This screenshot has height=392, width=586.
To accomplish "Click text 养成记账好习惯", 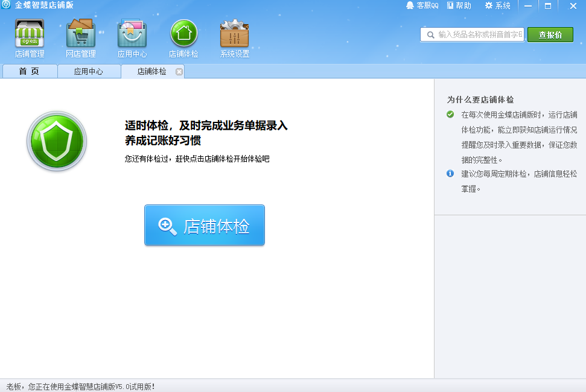I will [163, 141].
